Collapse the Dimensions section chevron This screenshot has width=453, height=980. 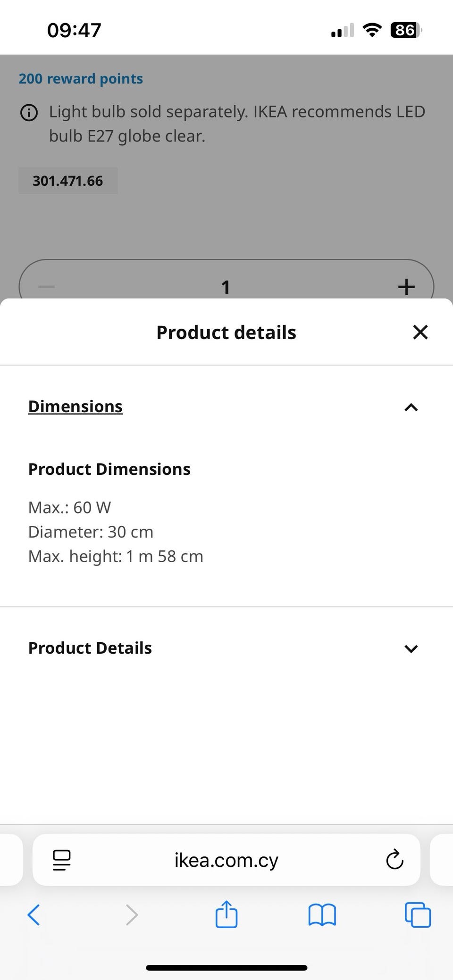411,407
